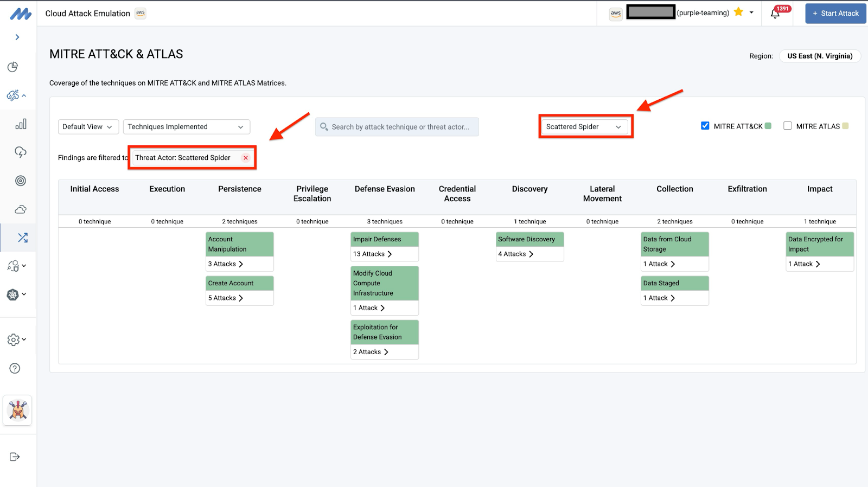Open the Scattered Spider threat actor dropdown
Screen dimensions: 868x487
coord(585,127)
